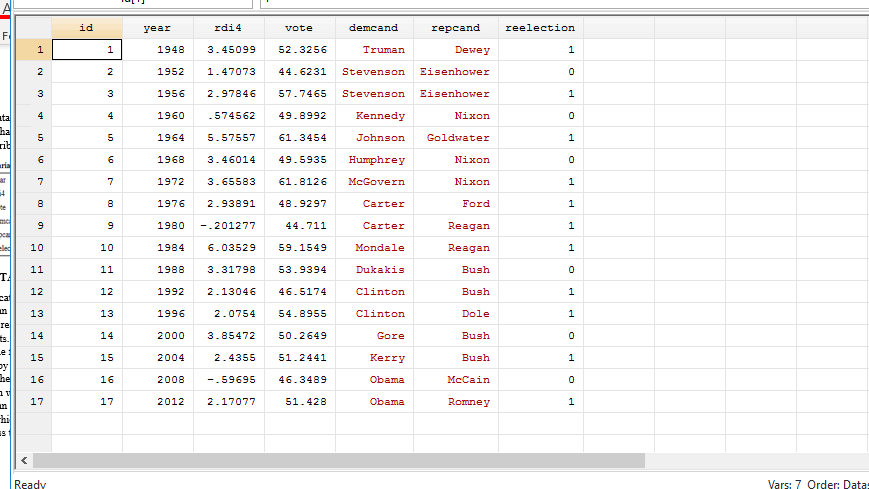Viewport: 869px width, 489px height.
Task: Click vote value 61.8126
Action: pos(300,182)
